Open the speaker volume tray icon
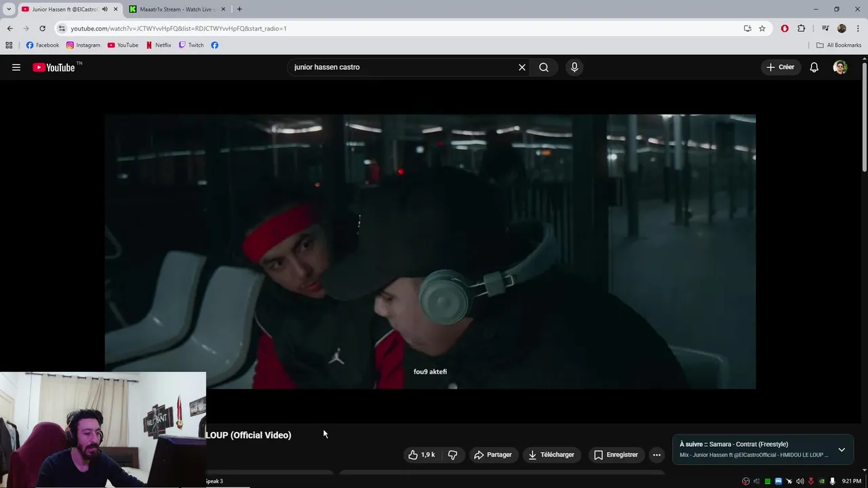Screen dimensions: 868x488 click(x=800, y=481)
